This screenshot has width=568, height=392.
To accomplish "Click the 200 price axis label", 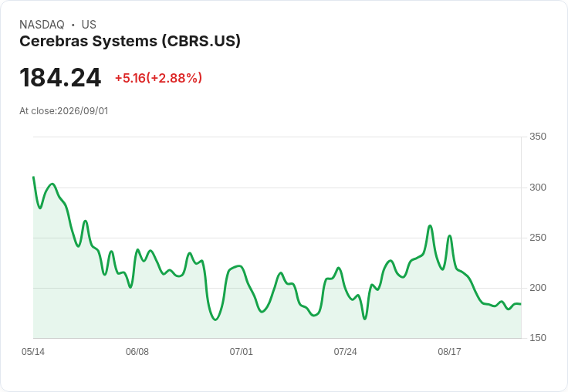I will 538,288.
